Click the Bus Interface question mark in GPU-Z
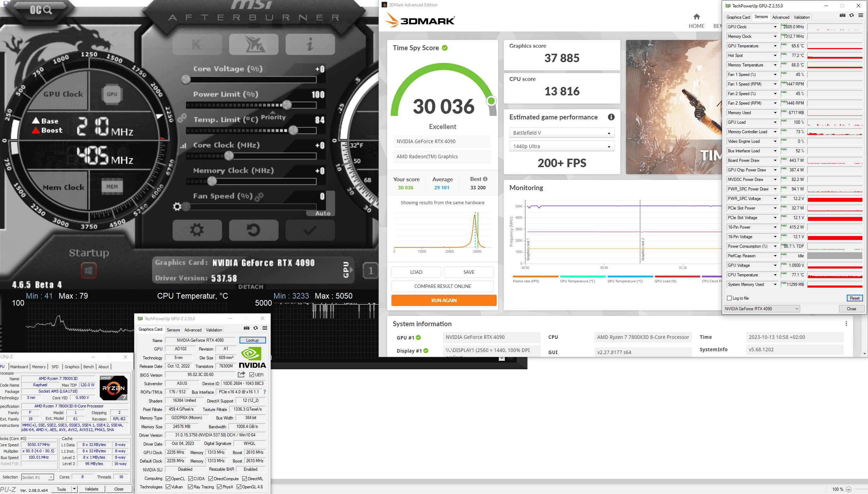The width and height of the screenshot is (868, 494). pyautogui.click(x=264, y=392)
